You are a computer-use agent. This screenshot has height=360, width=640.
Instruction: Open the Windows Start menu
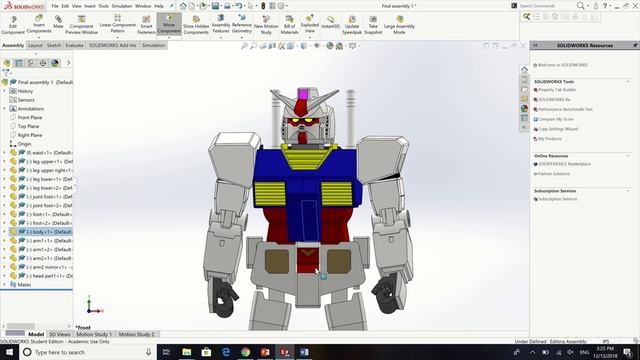point(9,352)
